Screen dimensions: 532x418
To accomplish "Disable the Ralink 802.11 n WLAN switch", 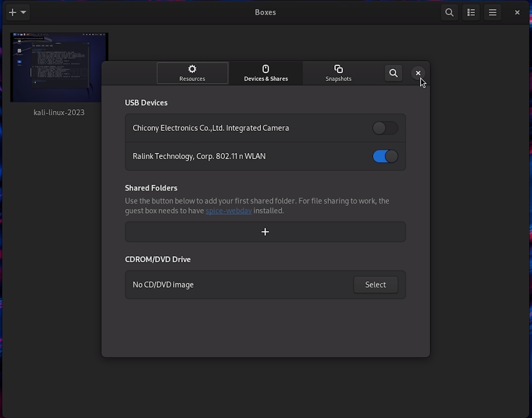I will coord(385,156).
